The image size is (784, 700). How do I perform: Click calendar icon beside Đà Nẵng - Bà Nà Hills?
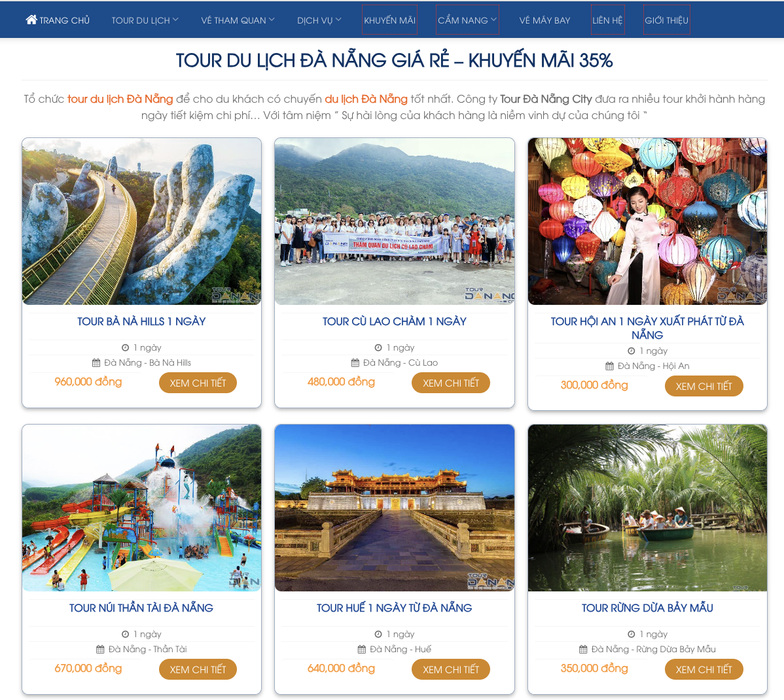pyautogui.click(x=96, y=362)
